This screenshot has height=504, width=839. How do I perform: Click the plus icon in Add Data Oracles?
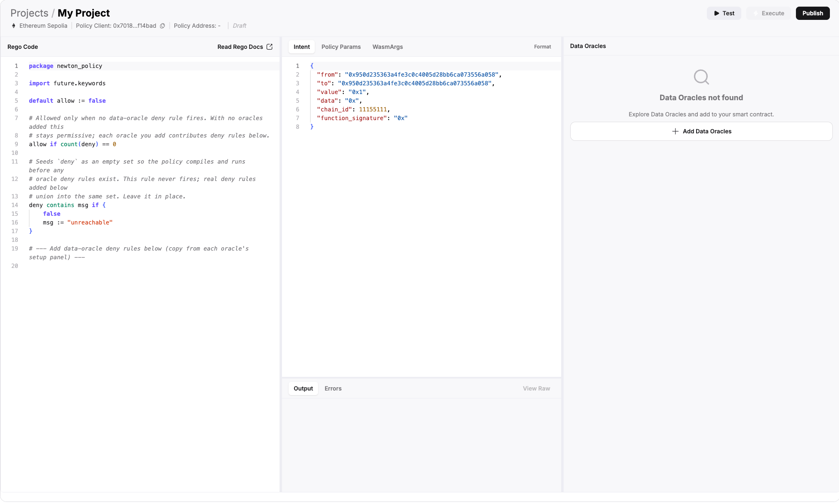(675, 131)
